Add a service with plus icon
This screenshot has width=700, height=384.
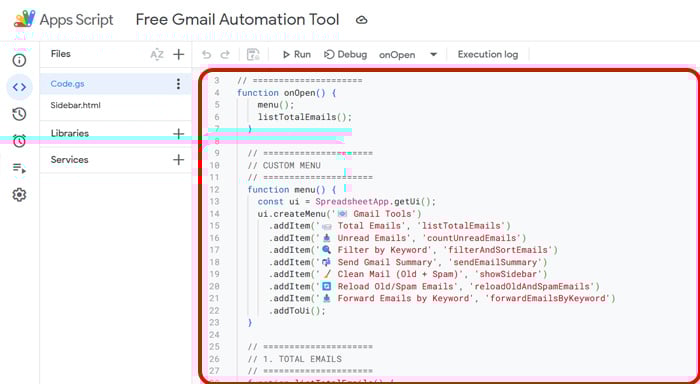(x=179, y=159)
